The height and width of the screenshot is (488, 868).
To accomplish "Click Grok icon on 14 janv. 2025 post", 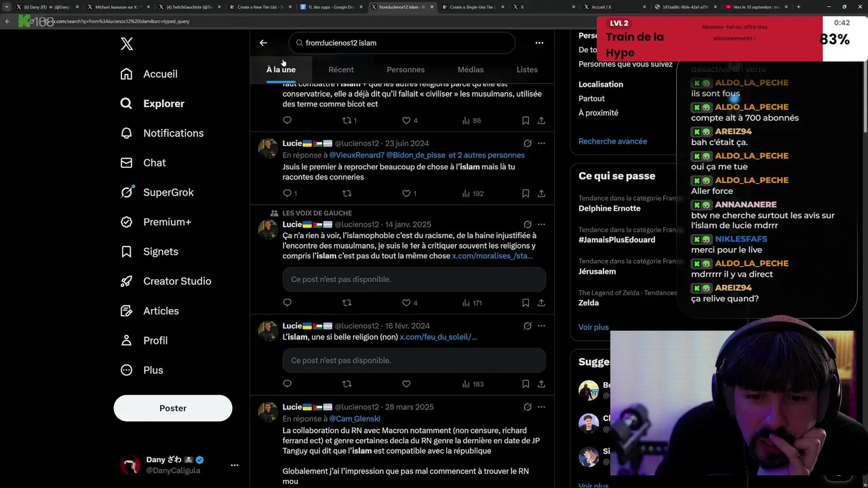I will pyautogui.click(x=528, y=224).
